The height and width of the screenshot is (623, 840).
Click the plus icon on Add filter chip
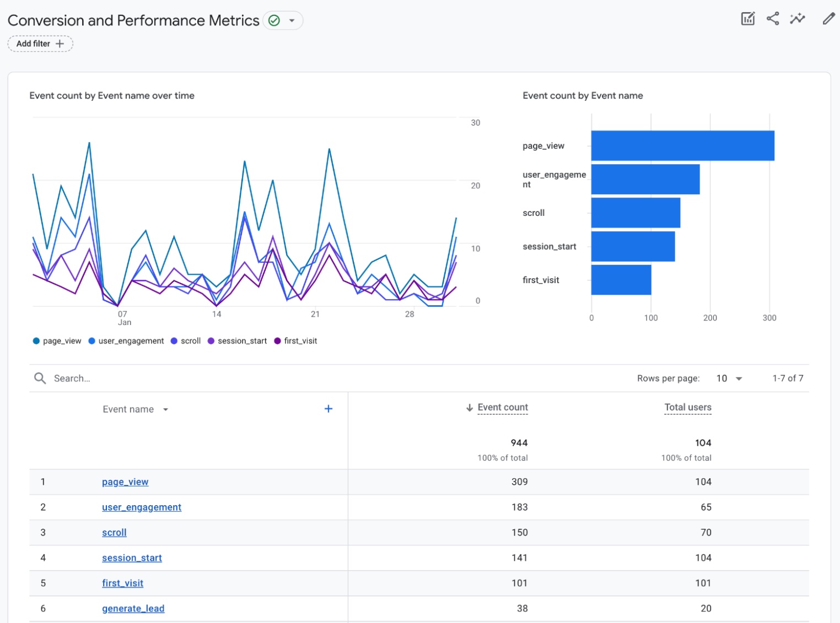[x=61, y=44]
